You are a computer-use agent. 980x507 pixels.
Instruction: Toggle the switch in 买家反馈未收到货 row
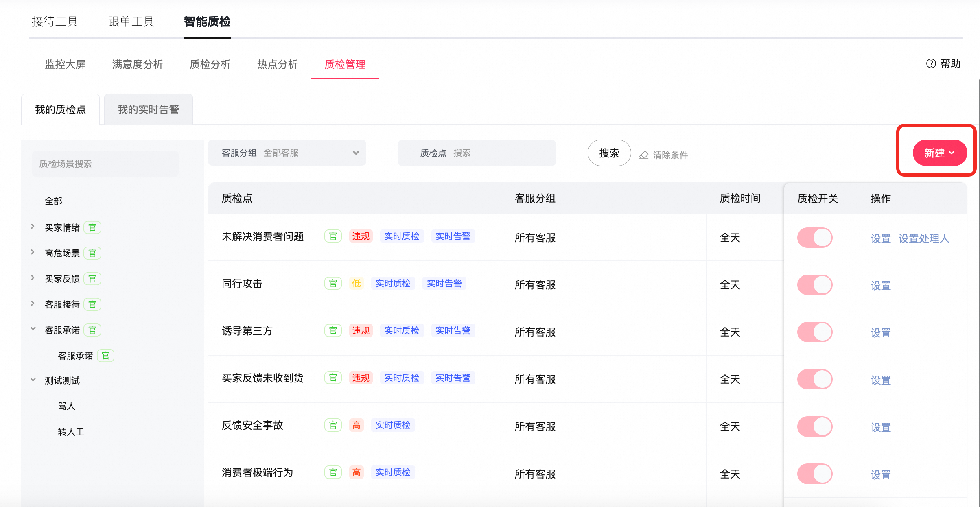coord(815,379)
